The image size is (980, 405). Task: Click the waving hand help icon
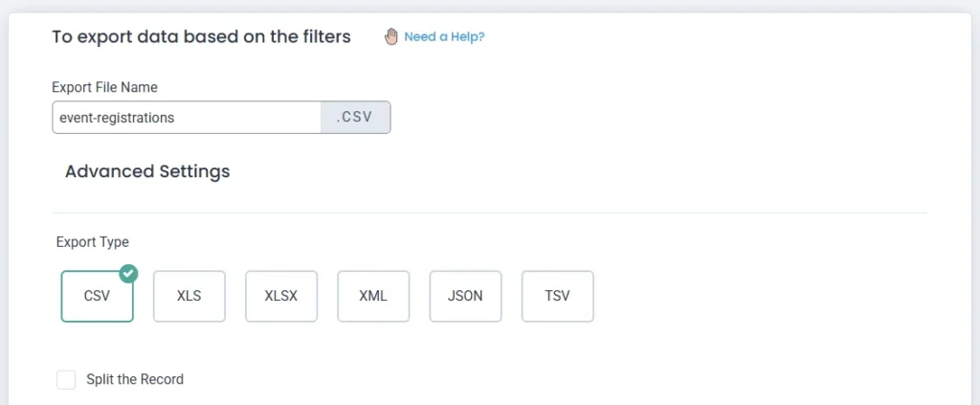click(390, 36)
